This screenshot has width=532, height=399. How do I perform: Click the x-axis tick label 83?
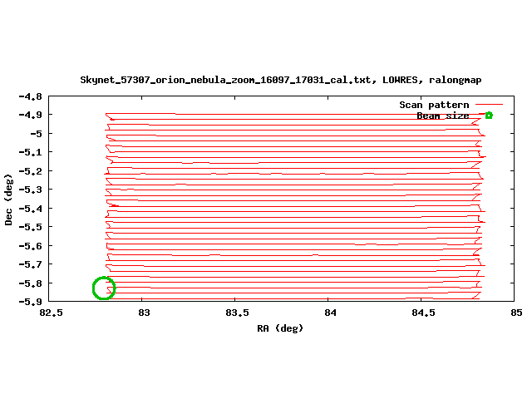point(144,313)
